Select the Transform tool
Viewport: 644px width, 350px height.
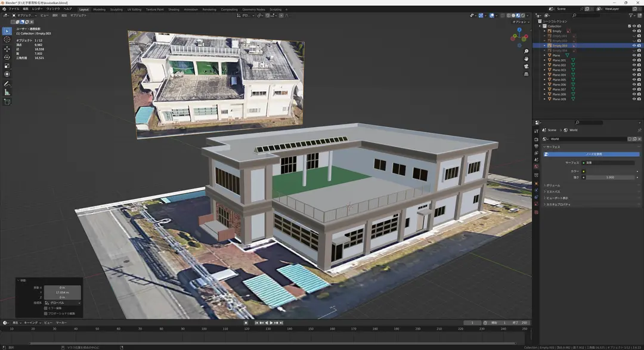click(7, 75)
